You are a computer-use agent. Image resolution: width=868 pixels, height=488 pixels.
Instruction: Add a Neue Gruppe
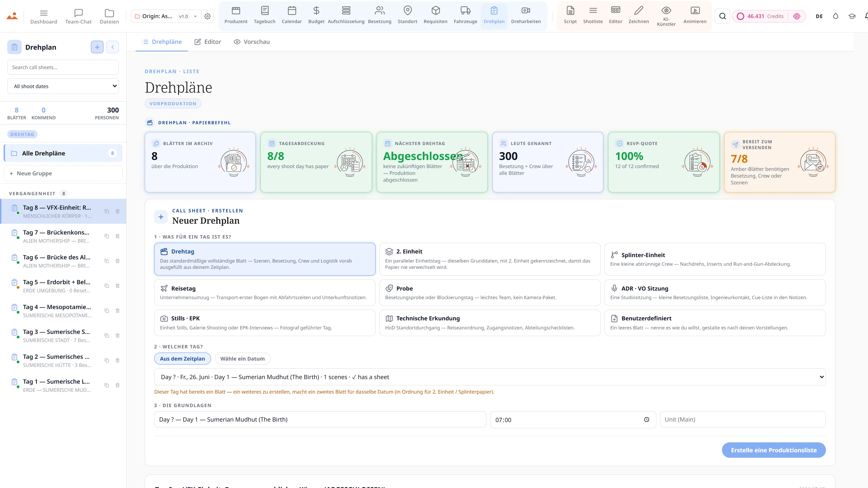tap(63, 174)
